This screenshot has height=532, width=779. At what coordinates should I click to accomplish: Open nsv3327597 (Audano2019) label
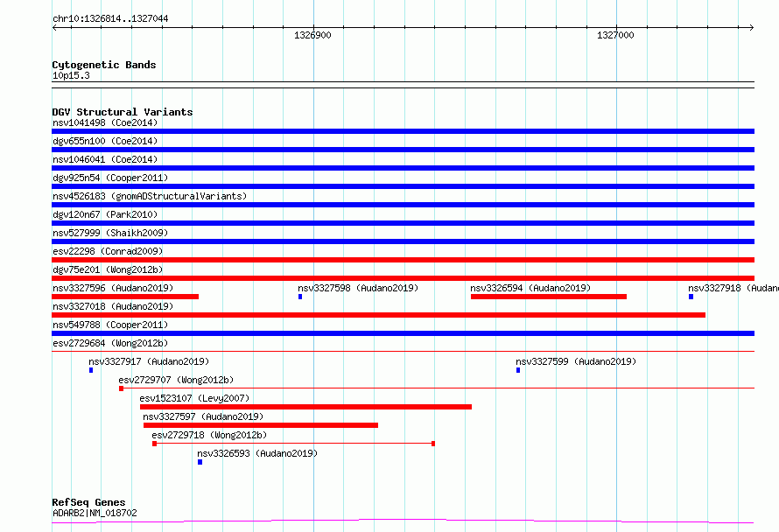coord(203,416)
